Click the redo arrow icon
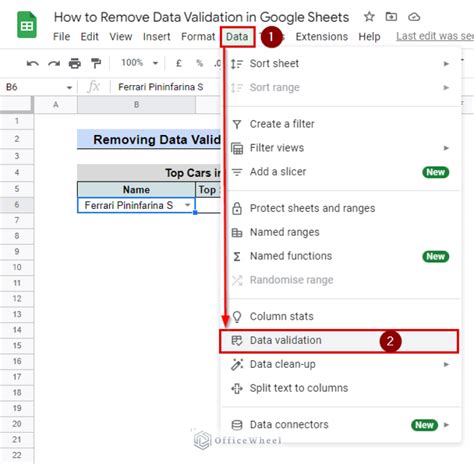 click(54, 63)
